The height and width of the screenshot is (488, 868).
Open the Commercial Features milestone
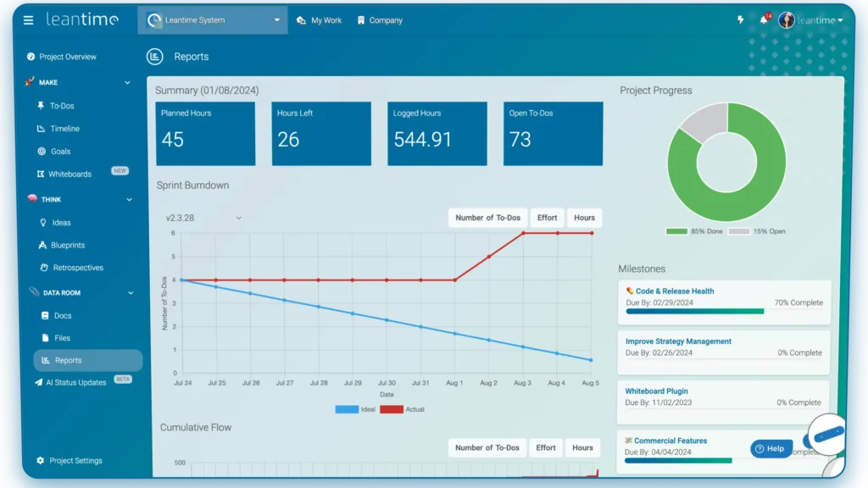pyautogui.click(x=670, y=441)
